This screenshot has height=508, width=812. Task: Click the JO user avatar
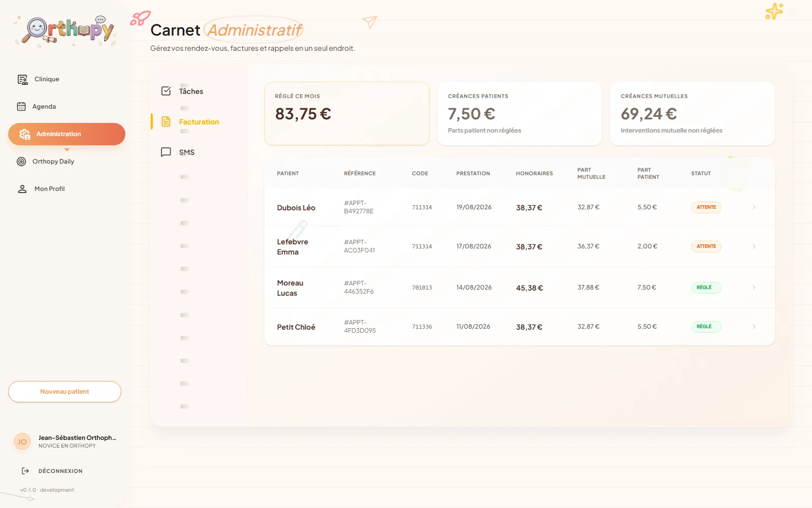pos(22,441)
